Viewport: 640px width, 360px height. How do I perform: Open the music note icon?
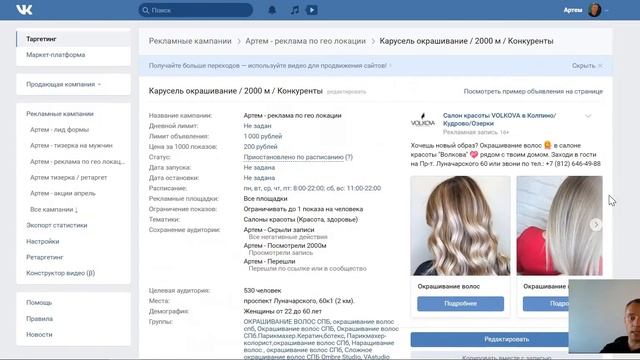295,10
